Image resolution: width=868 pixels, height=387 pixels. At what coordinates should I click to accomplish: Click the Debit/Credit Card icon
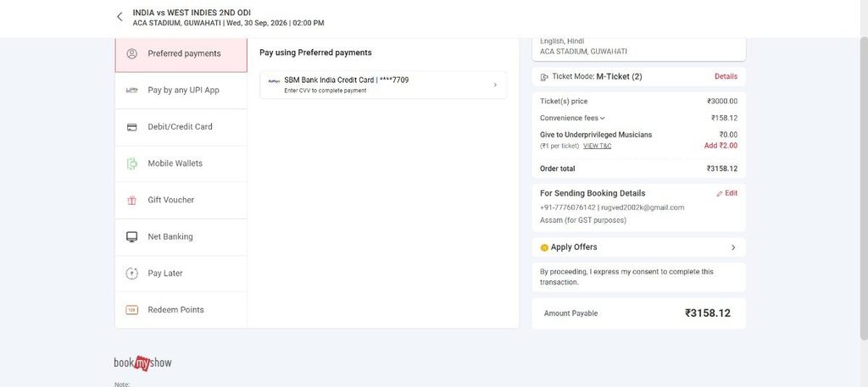[131, 127]
